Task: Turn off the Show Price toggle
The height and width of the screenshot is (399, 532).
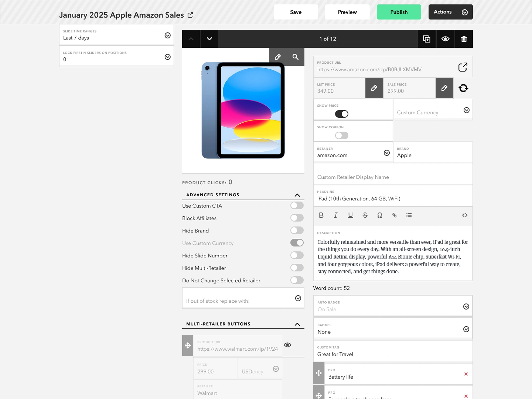Action: (x=341, y=114)
